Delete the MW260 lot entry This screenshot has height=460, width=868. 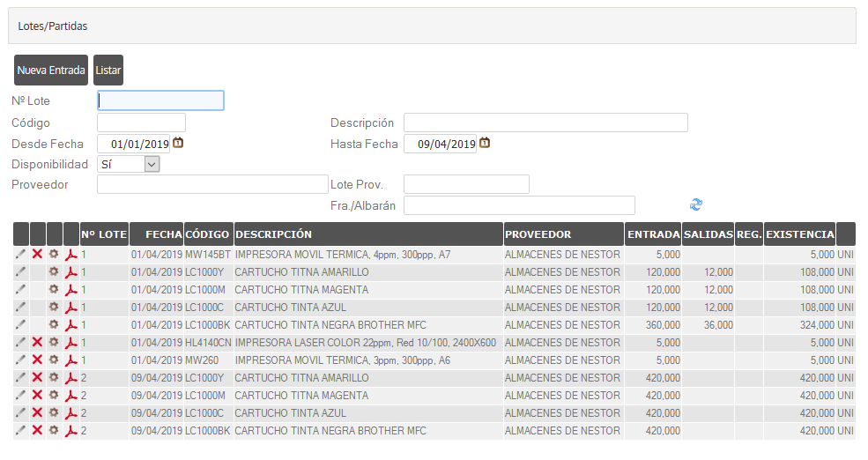(x=37, y=360)
